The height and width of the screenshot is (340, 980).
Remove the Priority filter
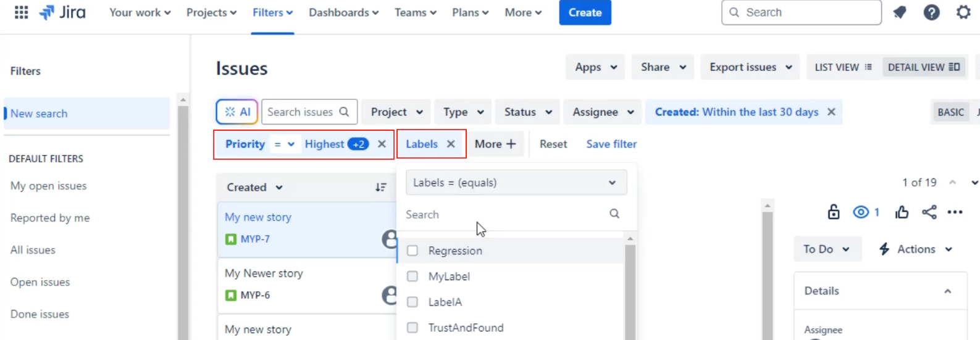point(382,144)
